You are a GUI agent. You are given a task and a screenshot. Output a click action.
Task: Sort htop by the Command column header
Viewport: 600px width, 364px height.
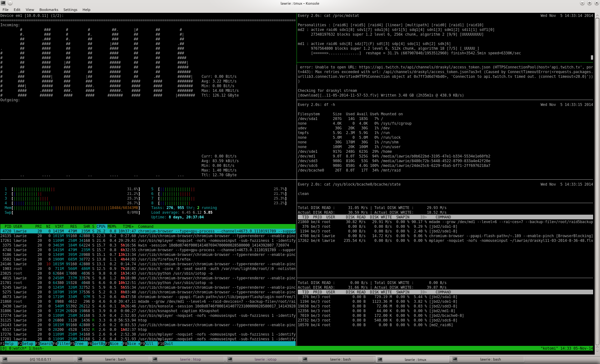[146, 227]
